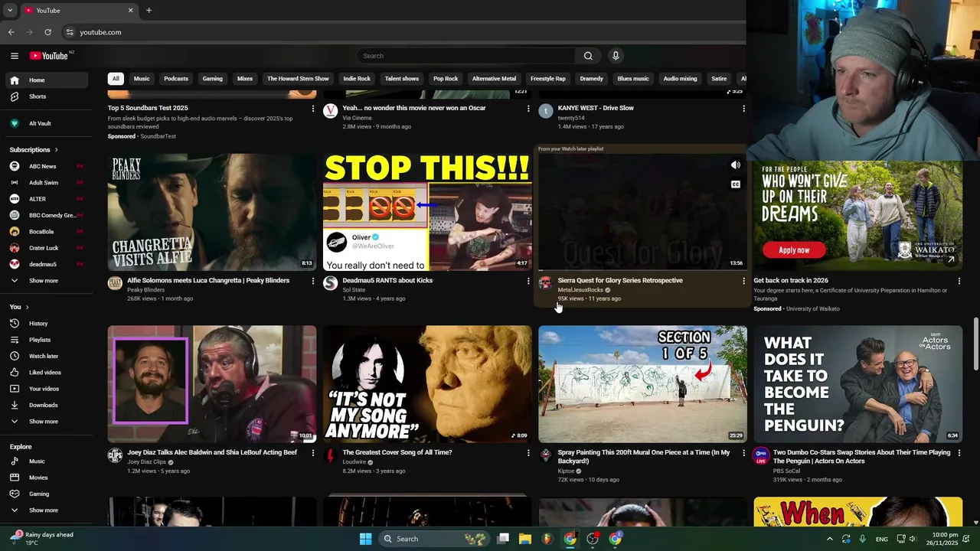Select the Blues music chip
Screen dimensions: 980x551
click(633, 79)
